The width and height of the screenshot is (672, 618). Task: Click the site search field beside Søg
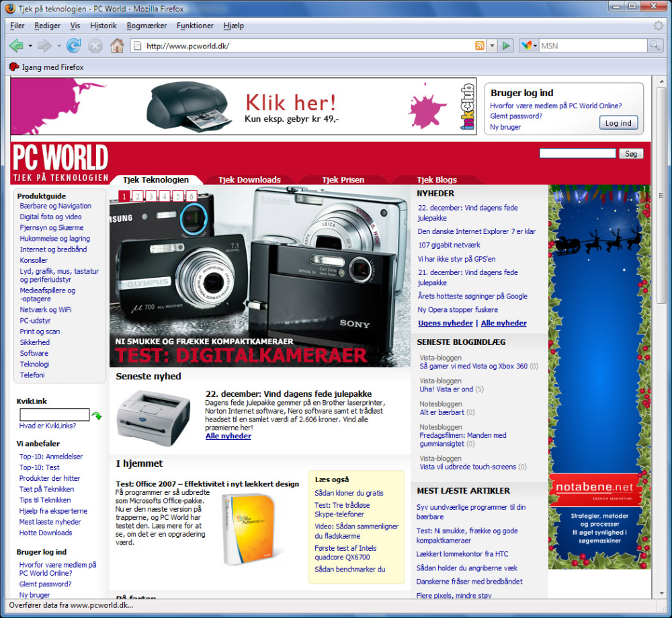click(x=577, y=153)
